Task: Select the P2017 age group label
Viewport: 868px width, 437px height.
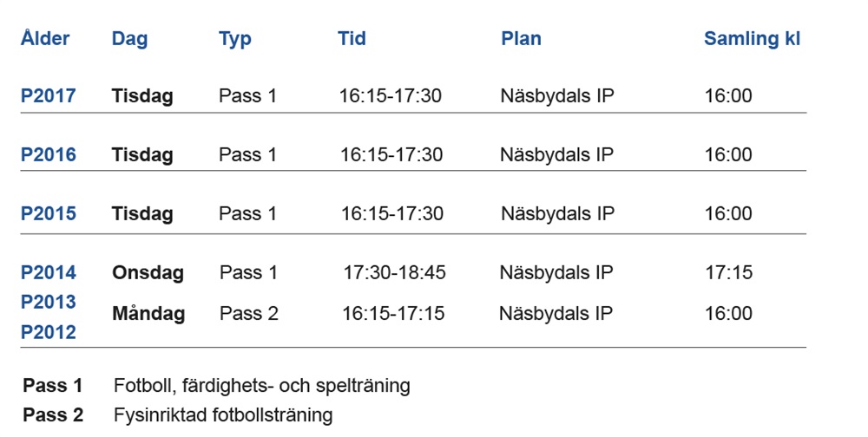Action: click(49, 96)
